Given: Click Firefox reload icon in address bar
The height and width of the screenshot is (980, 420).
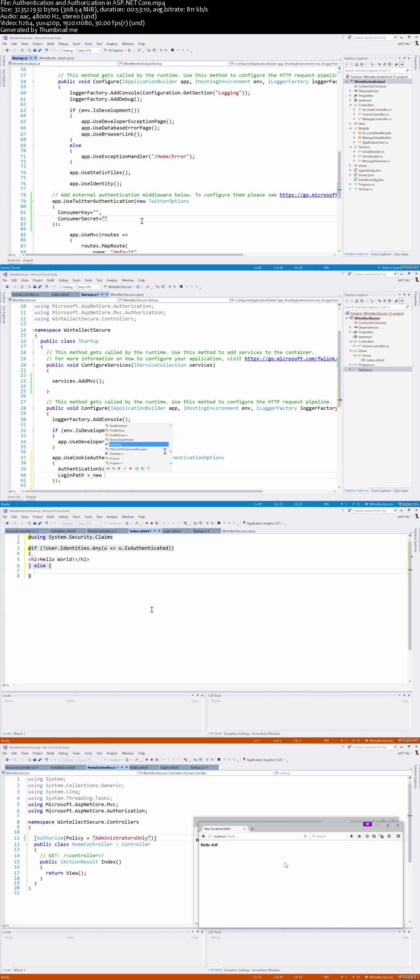Looking at the screenshot, I should 305,836.
